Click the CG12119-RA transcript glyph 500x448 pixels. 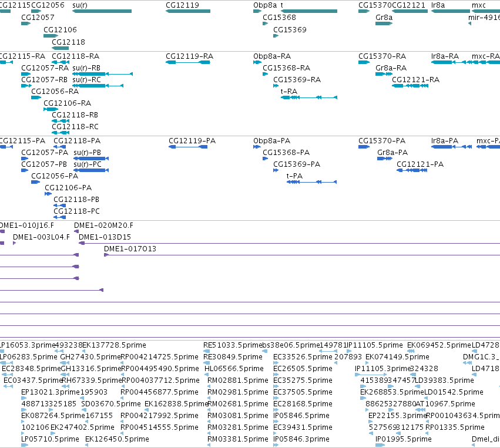[188, 62]
